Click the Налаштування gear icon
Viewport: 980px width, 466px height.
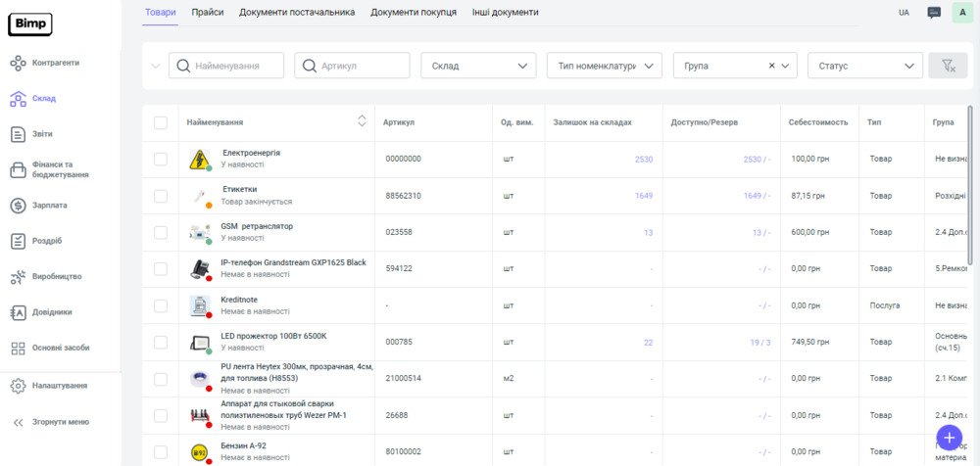(18, 386)
